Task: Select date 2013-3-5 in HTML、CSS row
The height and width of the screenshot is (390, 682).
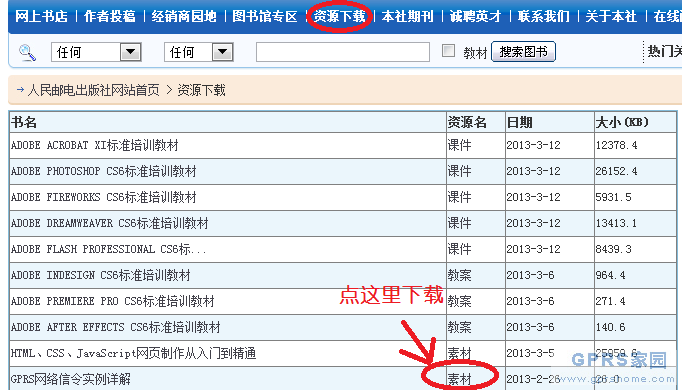Action: point(531,353)
